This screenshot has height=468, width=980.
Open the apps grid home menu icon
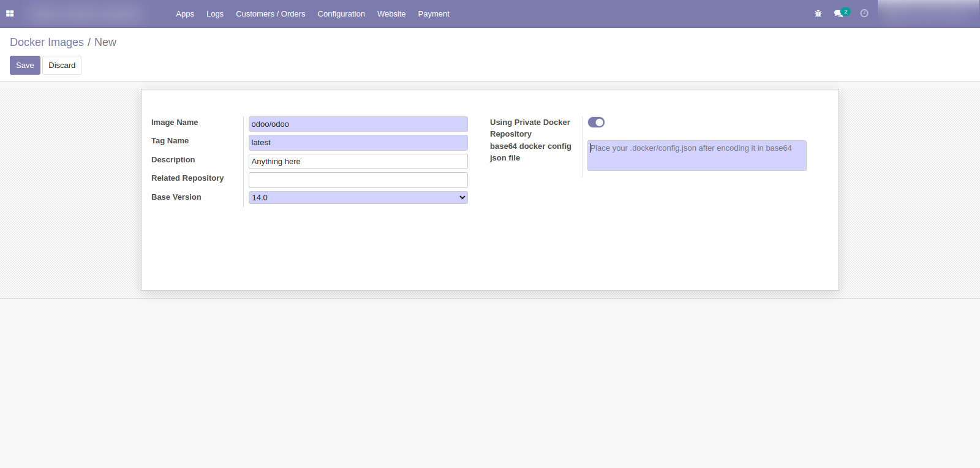pos(10,13)
